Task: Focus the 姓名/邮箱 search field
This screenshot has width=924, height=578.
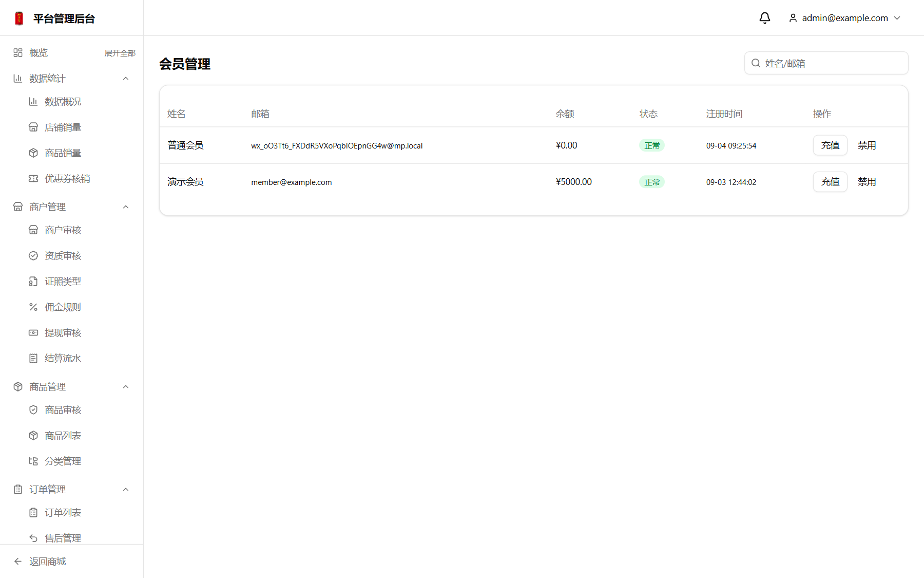Action: 826,63
